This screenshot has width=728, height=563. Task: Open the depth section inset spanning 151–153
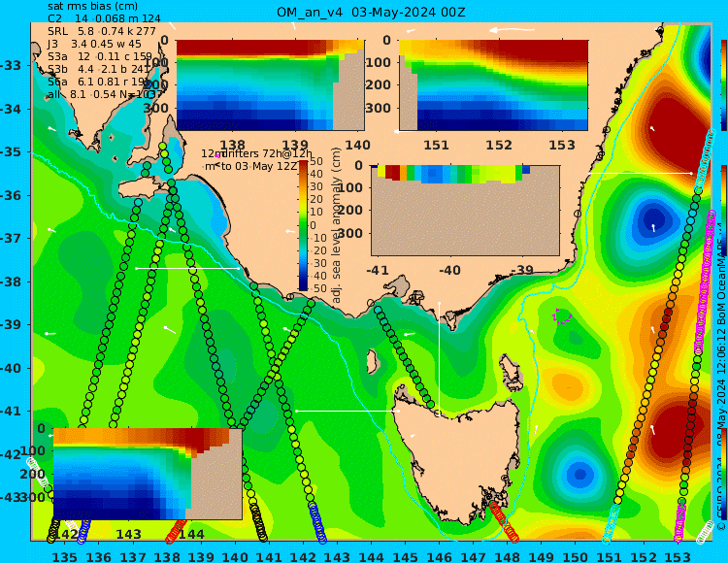[493, 85]
